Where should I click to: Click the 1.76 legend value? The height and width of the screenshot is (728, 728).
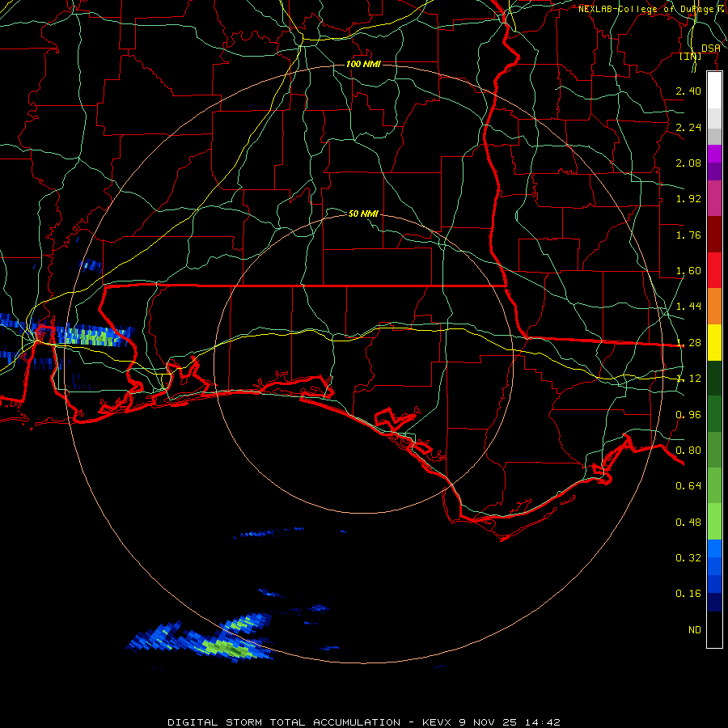[688, 235]
